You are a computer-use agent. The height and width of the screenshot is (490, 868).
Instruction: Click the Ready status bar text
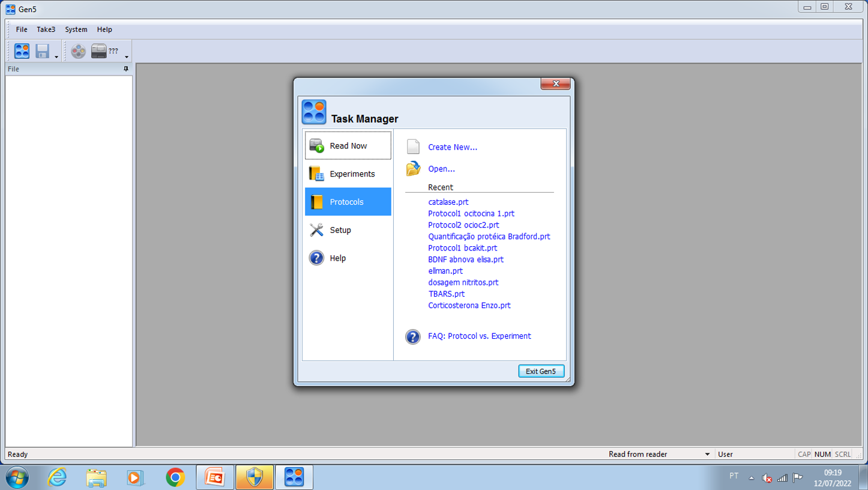(18, 455)
